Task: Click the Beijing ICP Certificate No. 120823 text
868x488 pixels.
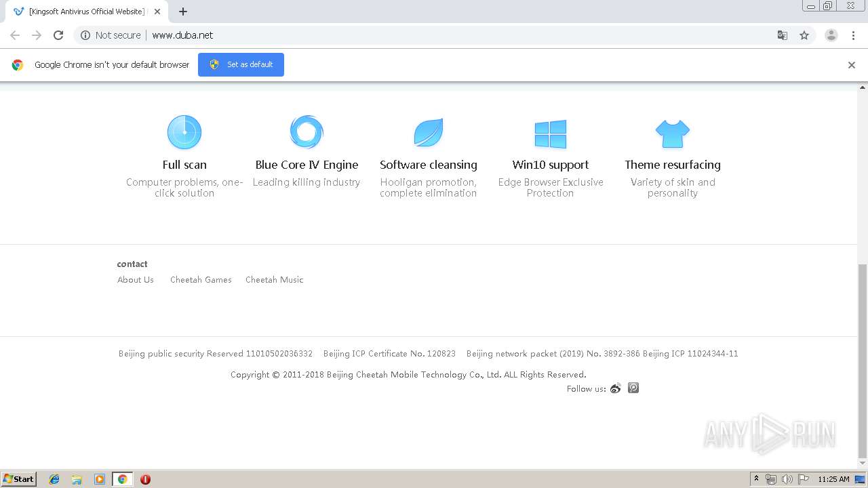Action: [389, 354]
